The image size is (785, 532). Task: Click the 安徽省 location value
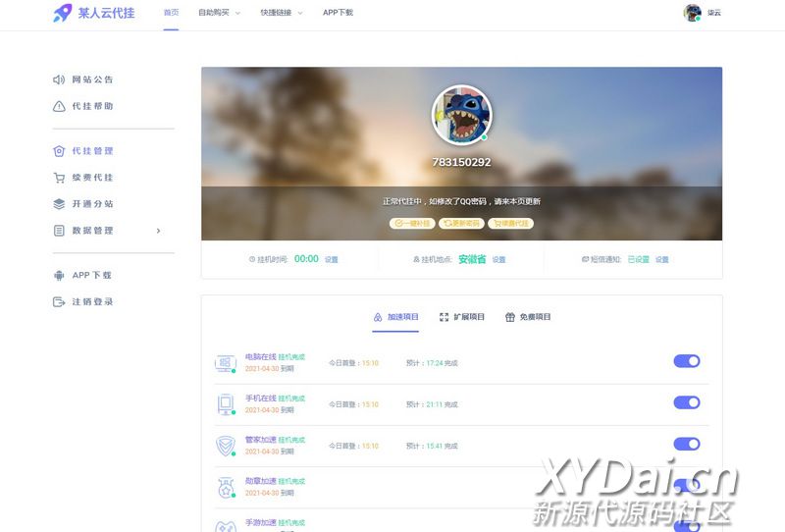(472, 259)
